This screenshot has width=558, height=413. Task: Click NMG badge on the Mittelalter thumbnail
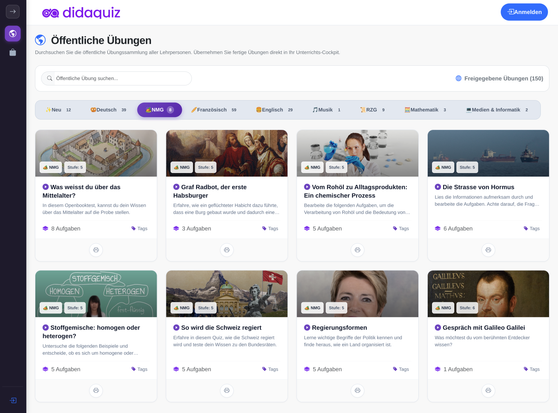tap(51, 167)
